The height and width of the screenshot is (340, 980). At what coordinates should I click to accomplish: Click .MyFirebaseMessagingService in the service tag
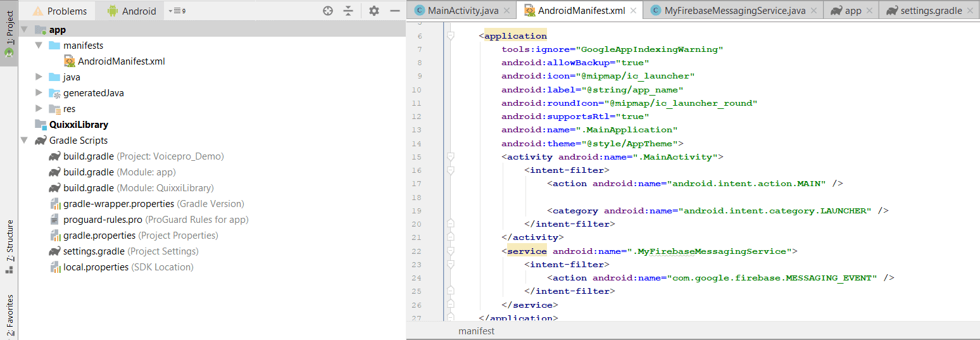coord(712,251)
